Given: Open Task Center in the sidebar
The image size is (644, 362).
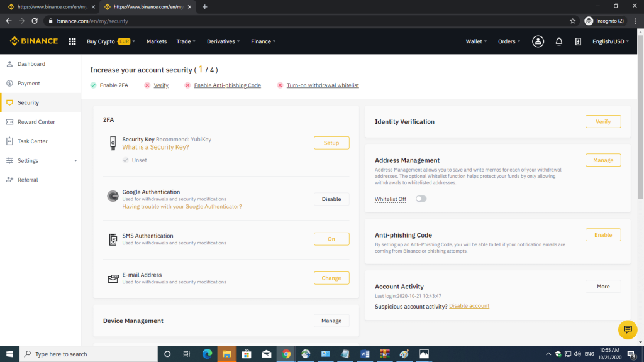Looking at the screenshot, I should pyautogui.click(x=40, y=141).
